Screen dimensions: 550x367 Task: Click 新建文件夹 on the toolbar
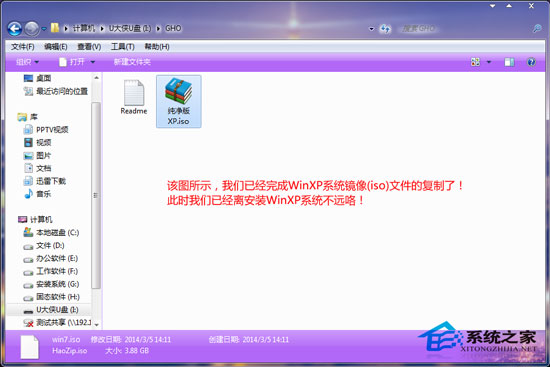[132, 62]
